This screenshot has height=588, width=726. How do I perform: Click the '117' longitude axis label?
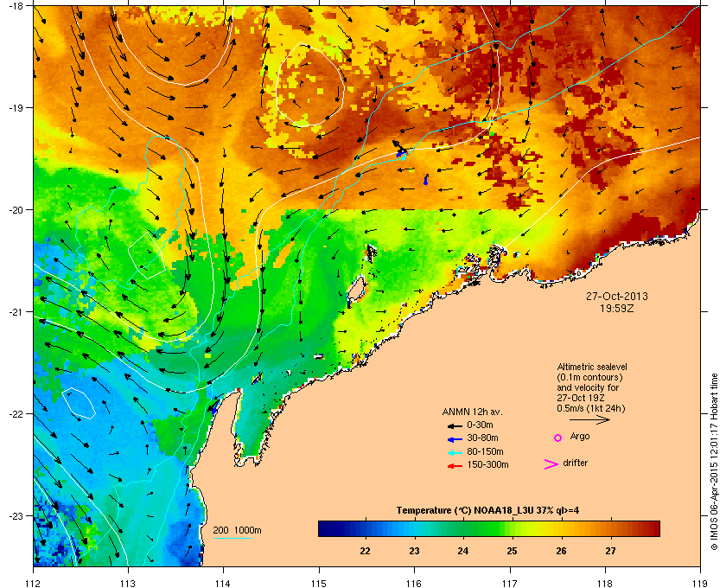pyautogui.click(x=510, y=584)
